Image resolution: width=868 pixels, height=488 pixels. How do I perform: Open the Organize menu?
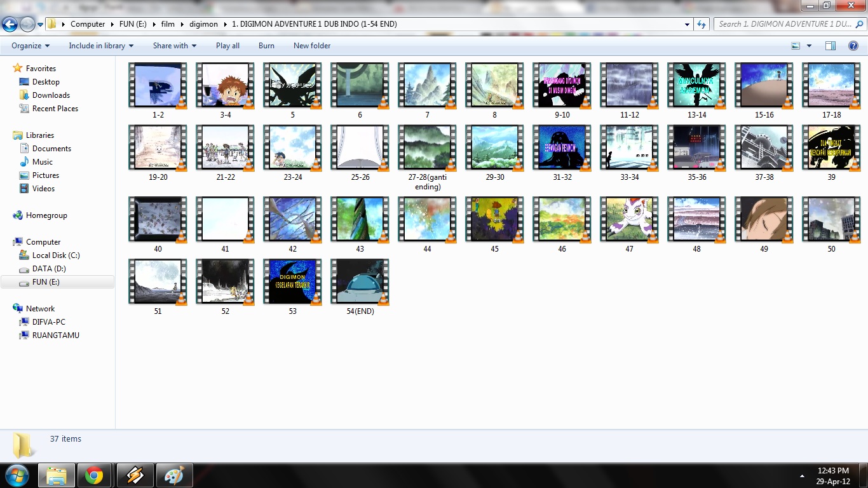pyautogui.click(x=31, y=46)
